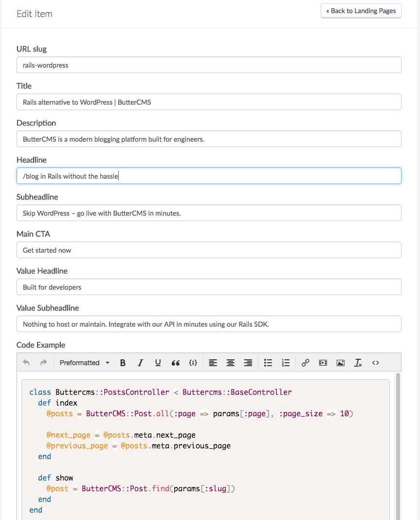Clear formatting with the Tx icon
Screen dimensions: 420x520
pyautogui.click(x=358, y=362)
